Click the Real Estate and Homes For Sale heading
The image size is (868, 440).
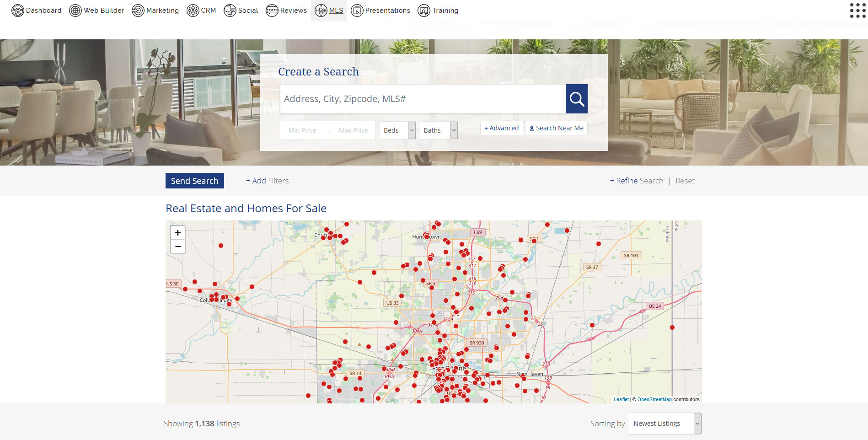246,209
